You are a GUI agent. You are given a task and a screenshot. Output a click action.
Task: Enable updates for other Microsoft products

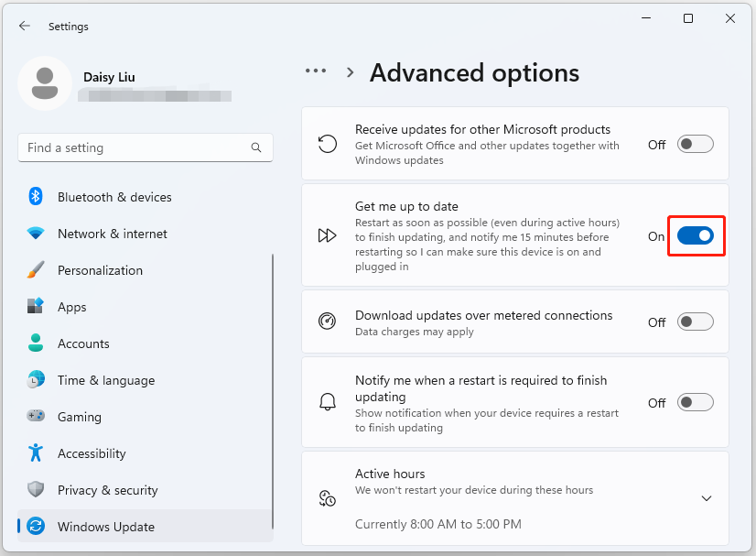tap(694, 143)
